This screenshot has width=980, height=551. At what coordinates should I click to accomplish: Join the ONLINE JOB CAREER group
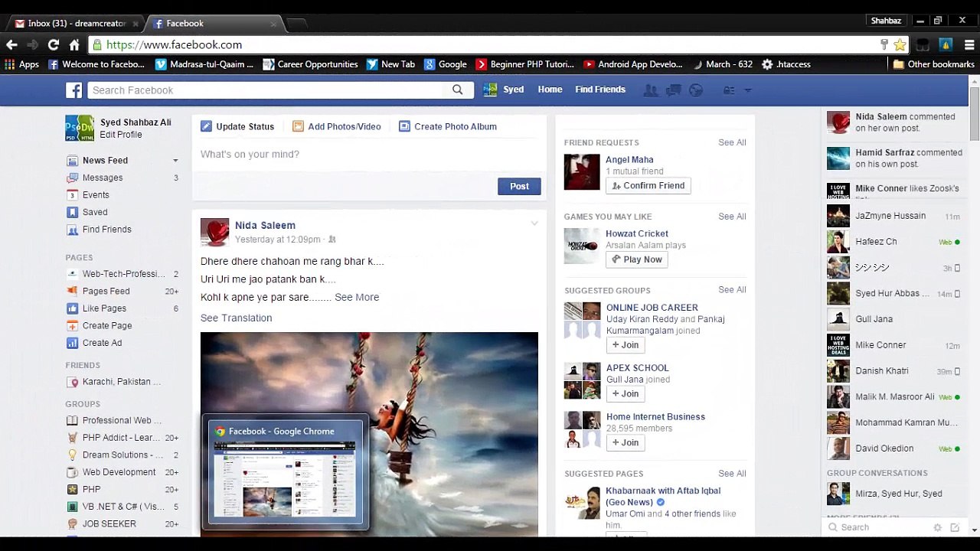[626, 345]
